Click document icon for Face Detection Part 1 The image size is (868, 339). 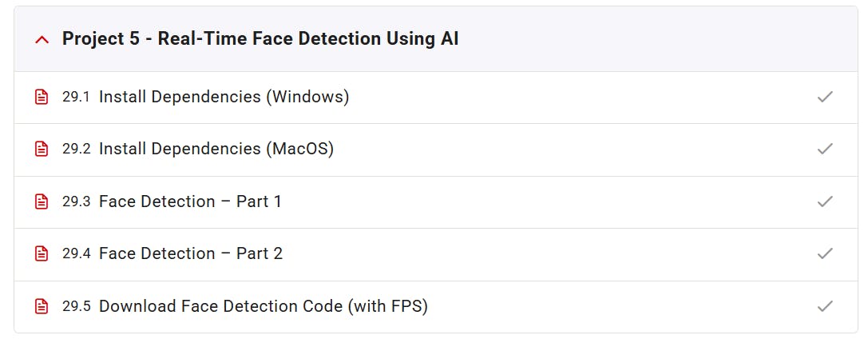[x=41, y=201]
